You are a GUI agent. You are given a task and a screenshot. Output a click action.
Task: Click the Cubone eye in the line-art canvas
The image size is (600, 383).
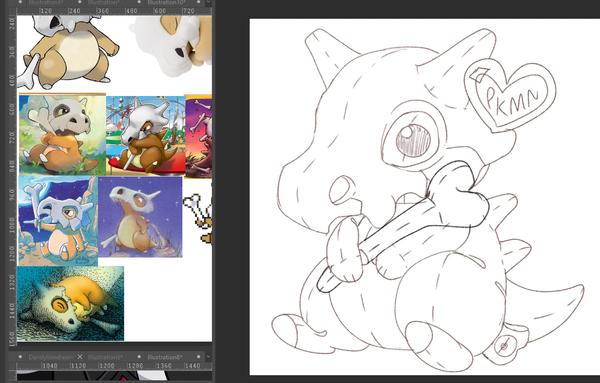(413, 140)
